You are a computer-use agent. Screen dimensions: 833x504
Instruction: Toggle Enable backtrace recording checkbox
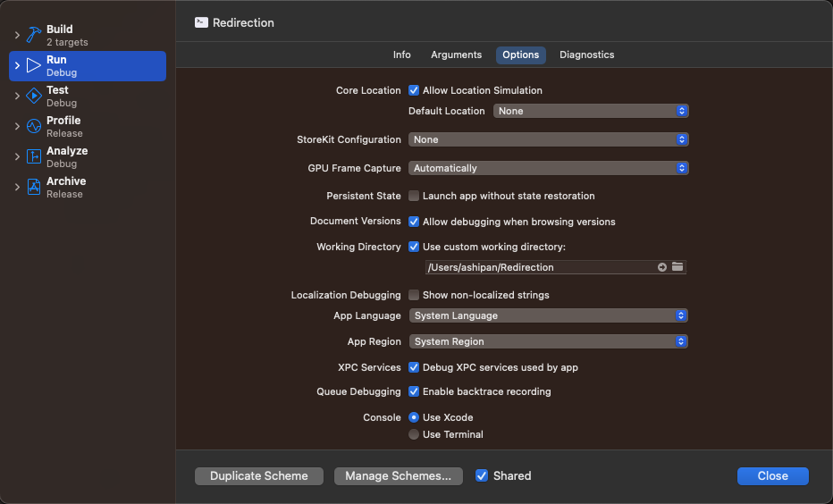pos(414,391)
